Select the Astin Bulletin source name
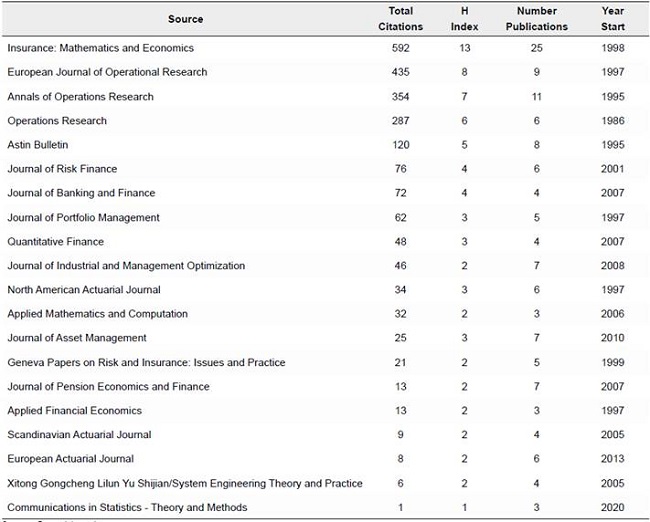This screenshot has width=650, height=522. point(37,145)
